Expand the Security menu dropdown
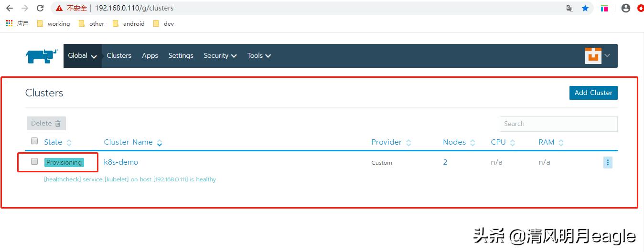Screen dimensions: 644x252 220,55
